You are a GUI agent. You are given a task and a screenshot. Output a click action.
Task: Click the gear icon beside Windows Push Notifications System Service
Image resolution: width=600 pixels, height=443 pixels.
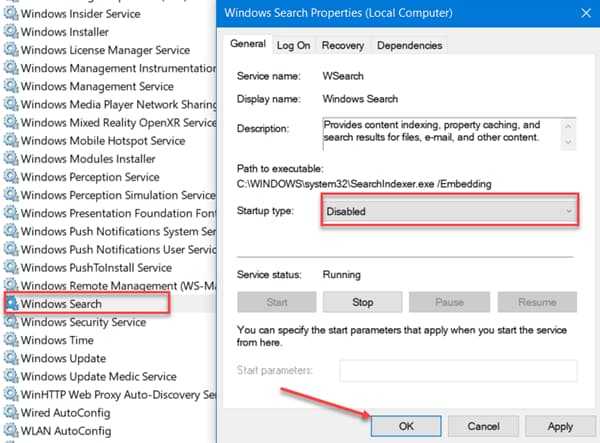[11, 231]
